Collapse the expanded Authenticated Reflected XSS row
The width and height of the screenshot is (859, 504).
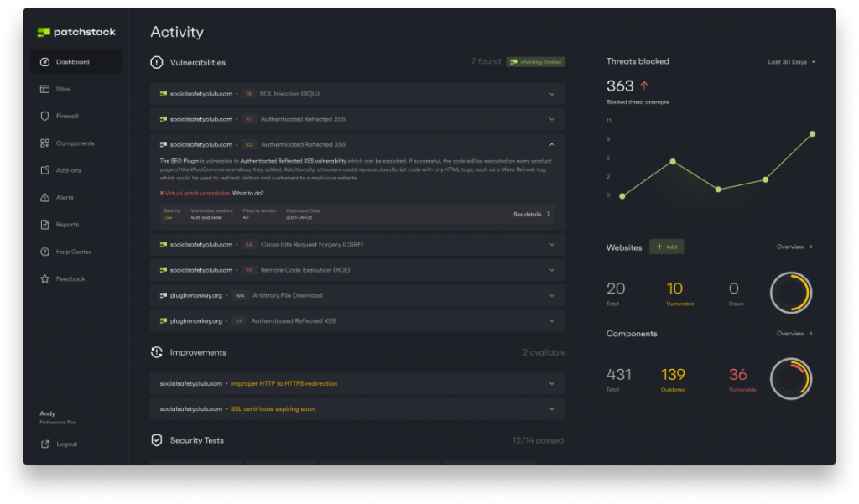coord(551,144)
